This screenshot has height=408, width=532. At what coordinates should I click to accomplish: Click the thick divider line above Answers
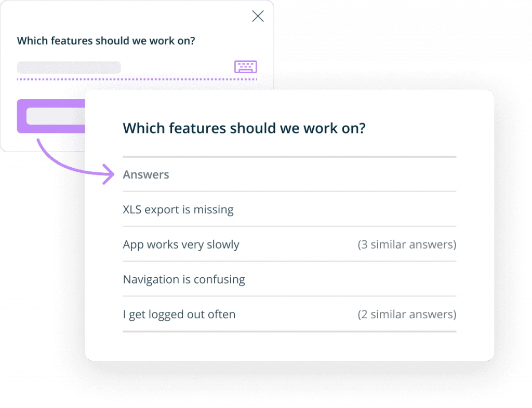pos(289,157)
